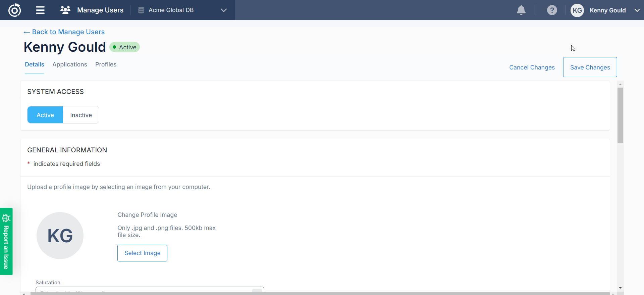Viewport: 644px width, 295px height.
Task: Expand the Acme Global DB dropdown
Action: click(224, 10)
